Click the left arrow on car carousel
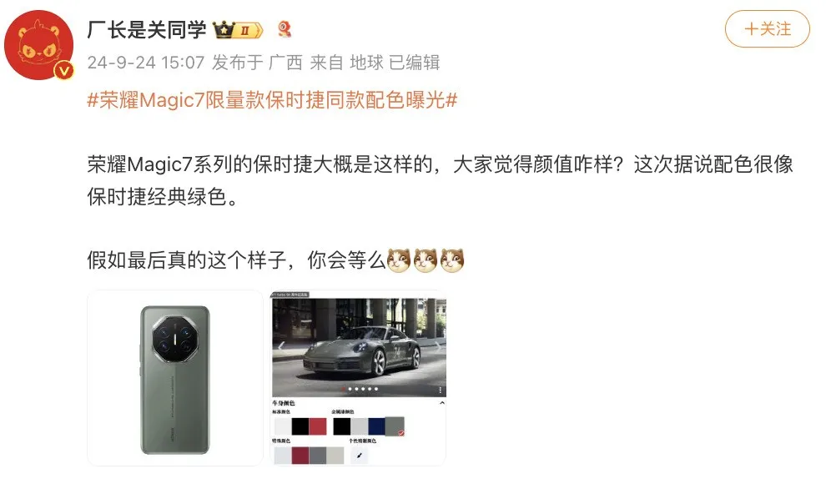 point(281,346)
